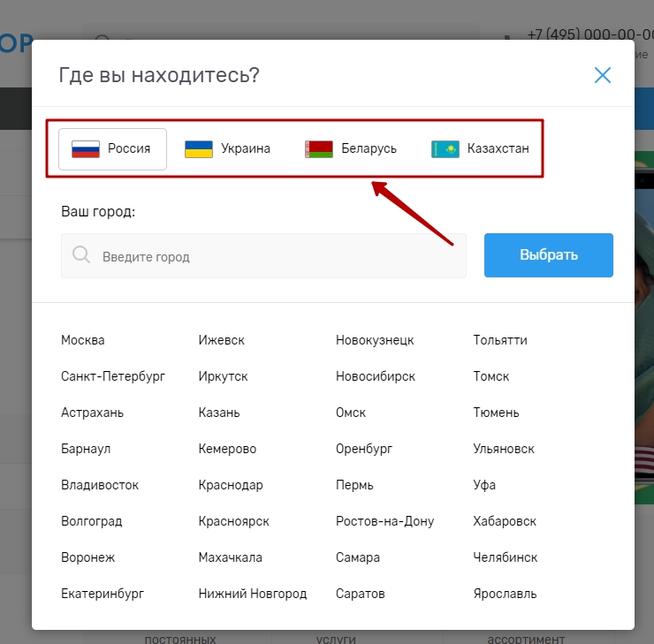The width and height of the screenshot is (654, 644).
Task: Switch to the Украина country tab
Action: click(x=245, y=148)
